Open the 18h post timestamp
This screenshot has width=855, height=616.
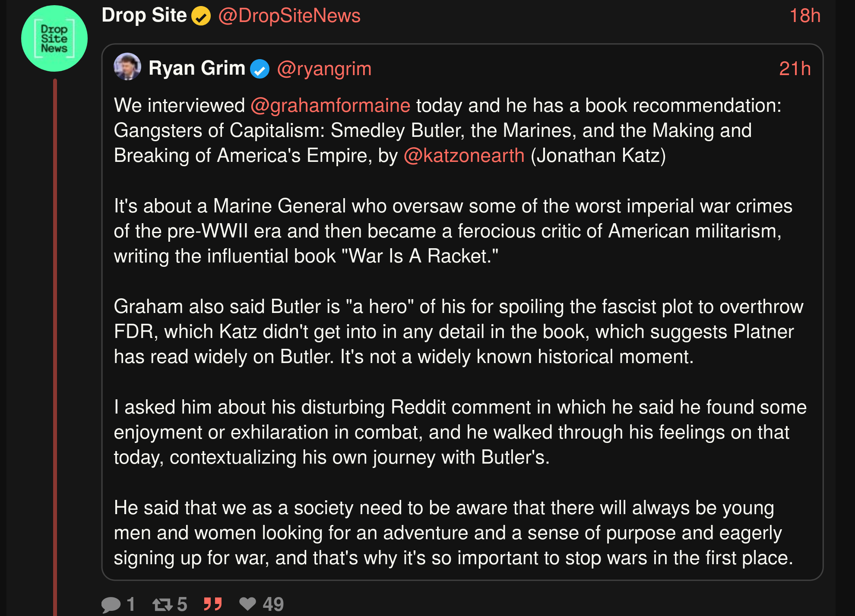(x=804, y=16)
